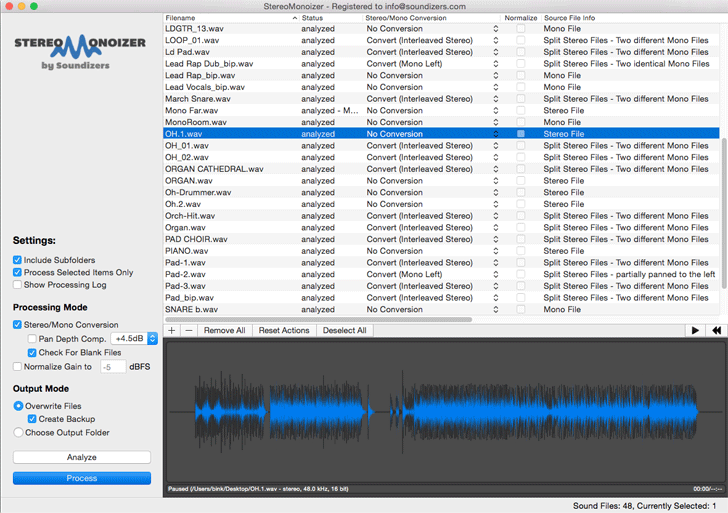Toggle Create Backup checkbox
The width and height of the screenshot is (728, 513).
point(32,419)
